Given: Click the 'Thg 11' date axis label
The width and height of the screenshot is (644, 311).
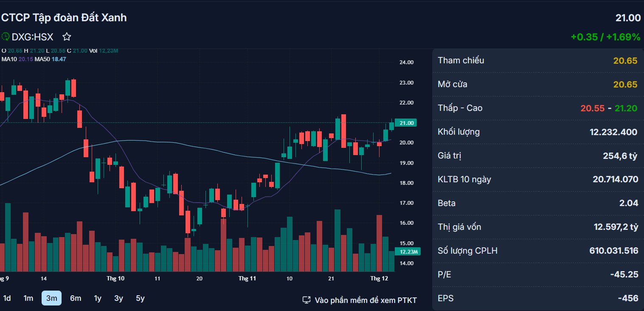Looking at the screenshot, I should (247, 279).
